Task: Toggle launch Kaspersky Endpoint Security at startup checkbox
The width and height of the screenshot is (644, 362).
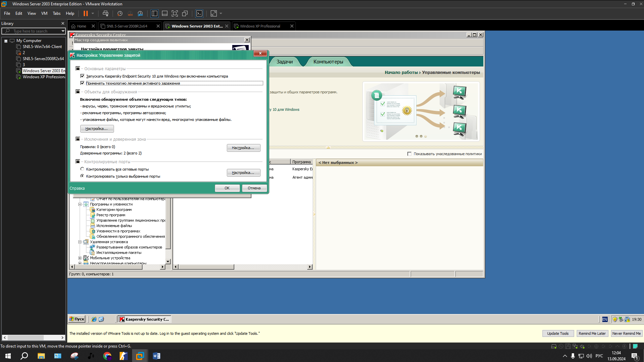Action: click(82, 76)
